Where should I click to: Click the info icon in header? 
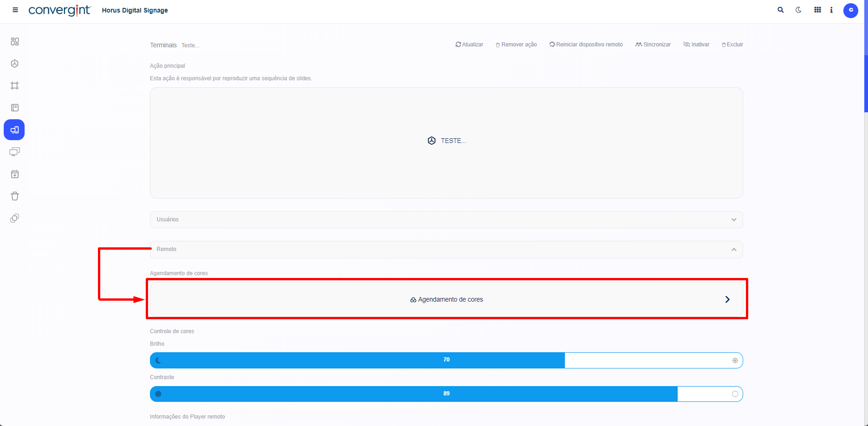click(831, 10)
